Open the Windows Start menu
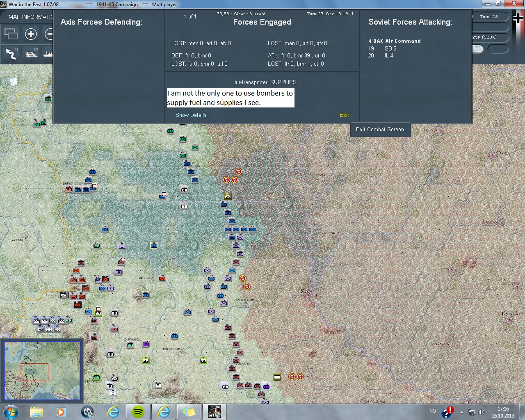The width and height of the screenshot is (525, 420). pyautogui.click(x=11, y=411)
